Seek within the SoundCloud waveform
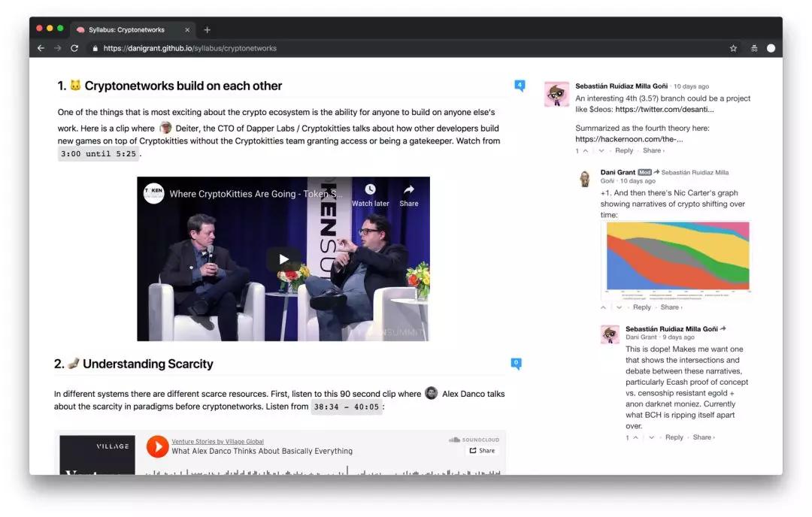 point(323,471)
